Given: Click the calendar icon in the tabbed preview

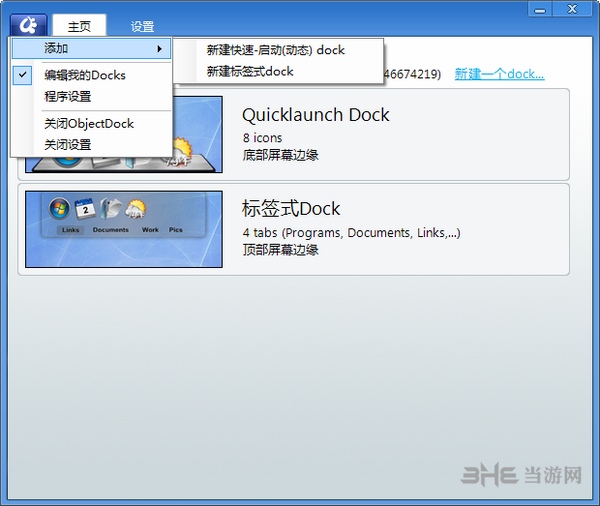Looking at the screenshot, I should click(x=85, y=209).
